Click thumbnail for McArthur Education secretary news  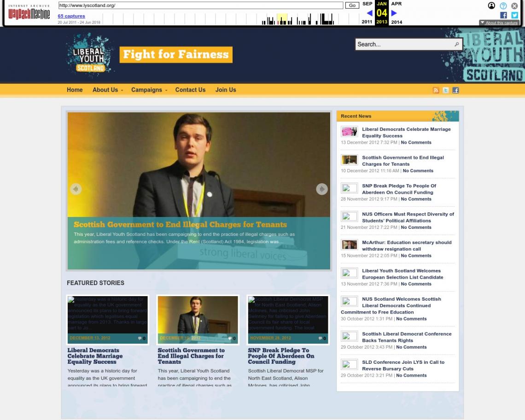pyautogui.click(x=349, y=245)
